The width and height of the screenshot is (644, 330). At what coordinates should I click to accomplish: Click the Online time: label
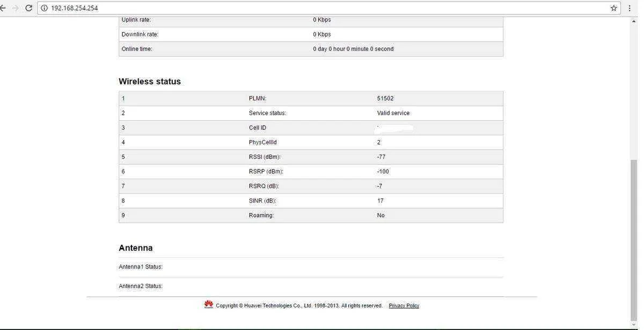coord(137,49)
